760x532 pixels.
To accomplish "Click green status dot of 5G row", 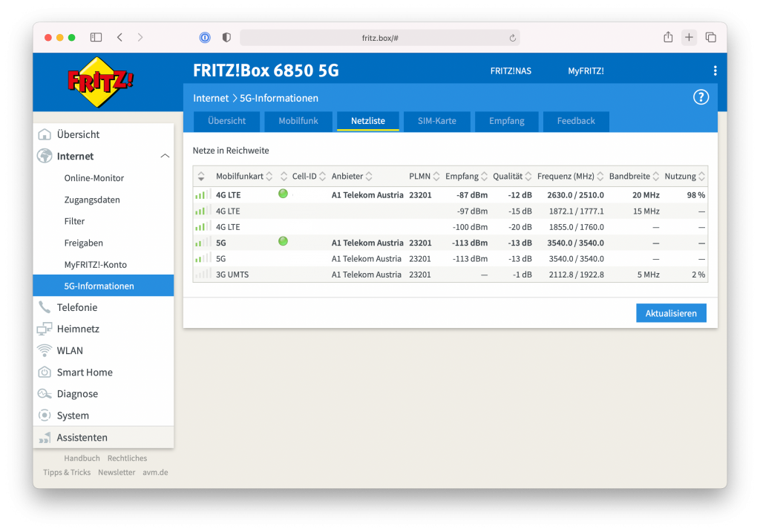I will point(283,241).
